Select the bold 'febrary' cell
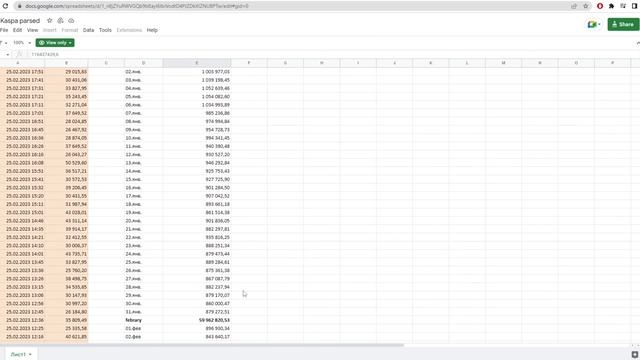The image size is (640, 360). tap(143, 320)
